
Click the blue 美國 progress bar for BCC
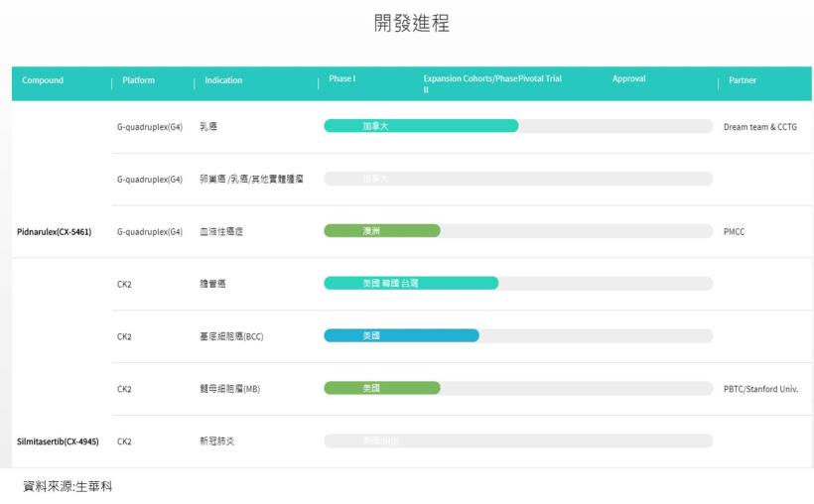click(401, 335)
